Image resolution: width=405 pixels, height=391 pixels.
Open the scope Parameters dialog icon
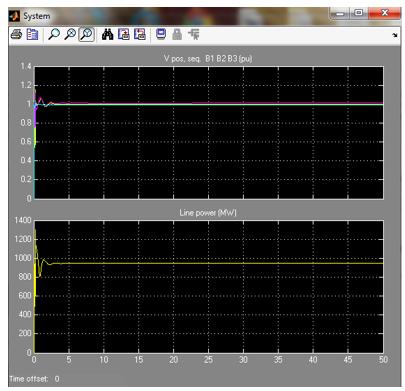pos(32,34)
